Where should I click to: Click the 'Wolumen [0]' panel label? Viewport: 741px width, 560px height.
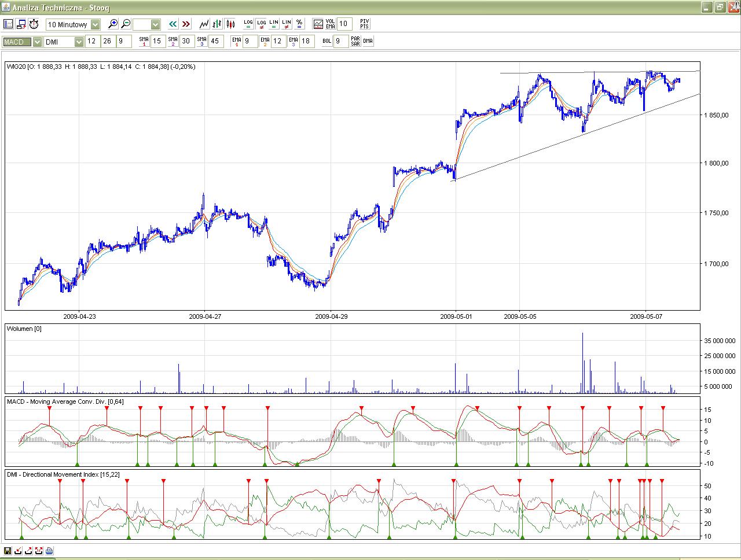[x=24, y=329]
